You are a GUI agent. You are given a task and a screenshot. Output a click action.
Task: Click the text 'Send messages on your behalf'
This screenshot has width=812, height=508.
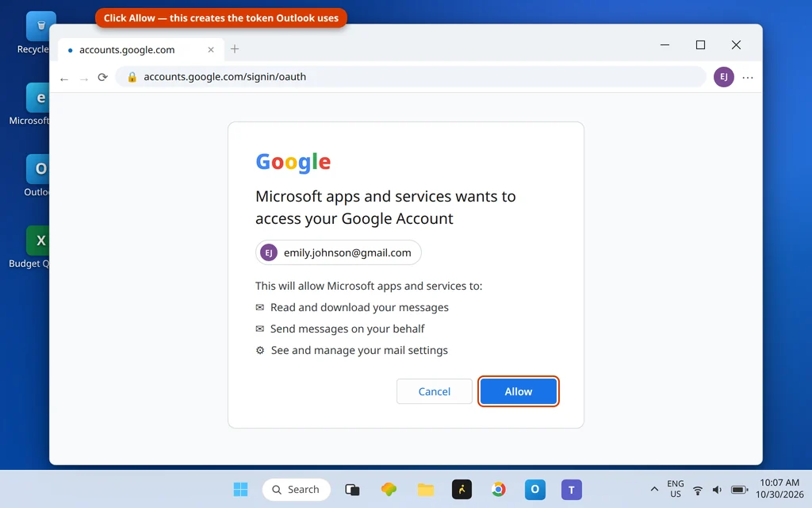(x=347, y=329)
